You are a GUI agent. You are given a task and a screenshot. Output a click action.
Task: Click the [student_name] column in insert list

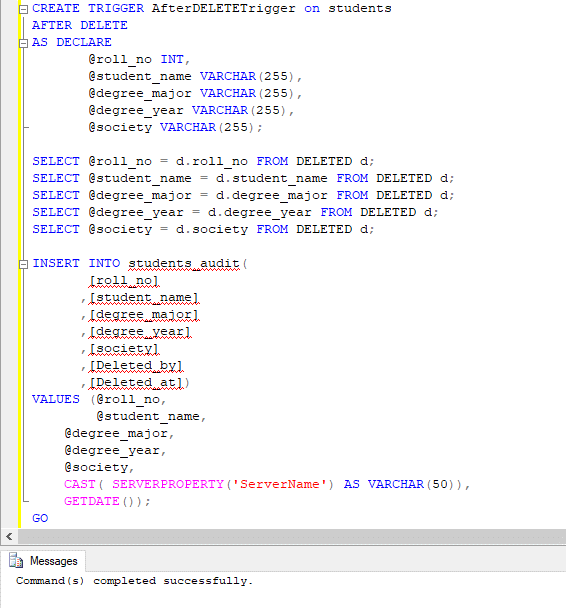(144, 298)
